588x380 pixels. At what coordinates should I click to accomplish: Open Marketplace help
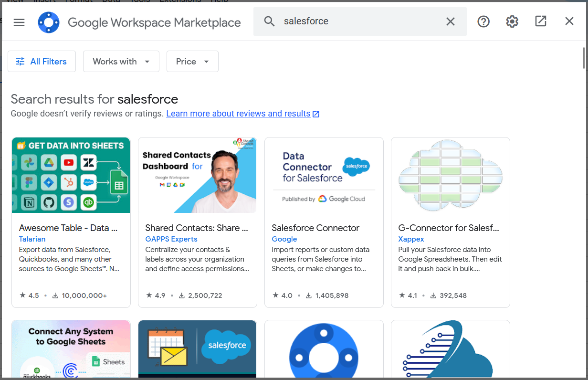[483, 21]
